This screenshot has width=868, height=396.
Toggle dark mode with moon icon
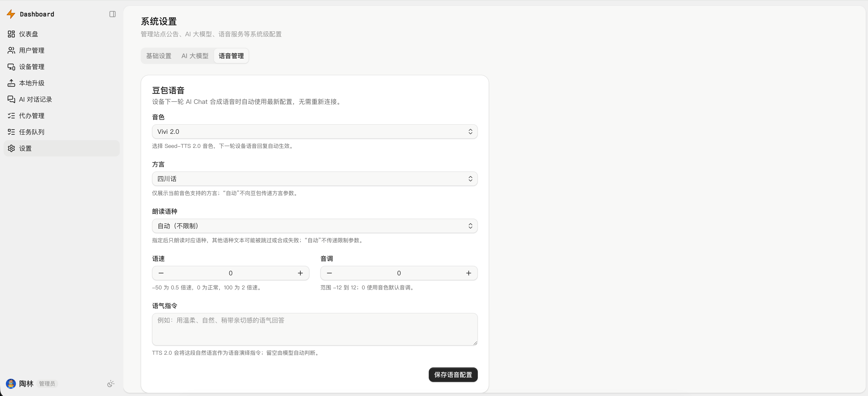(110, 384)
